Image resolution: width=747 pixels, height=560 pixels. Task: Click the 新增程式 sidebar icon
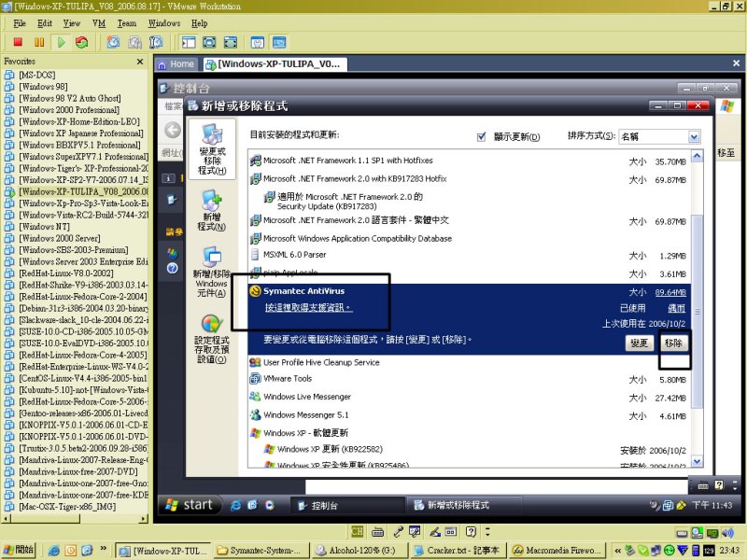[x=212, y=210]
